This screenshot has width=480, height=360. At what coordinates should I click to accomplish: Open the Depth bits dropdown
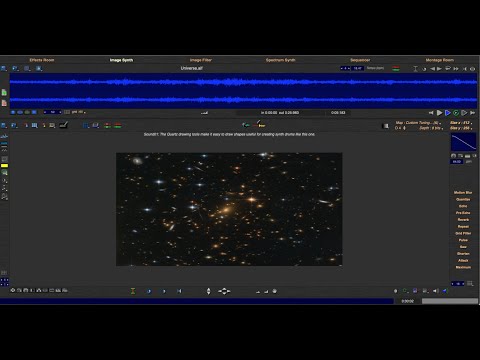[x=432, y=128]
